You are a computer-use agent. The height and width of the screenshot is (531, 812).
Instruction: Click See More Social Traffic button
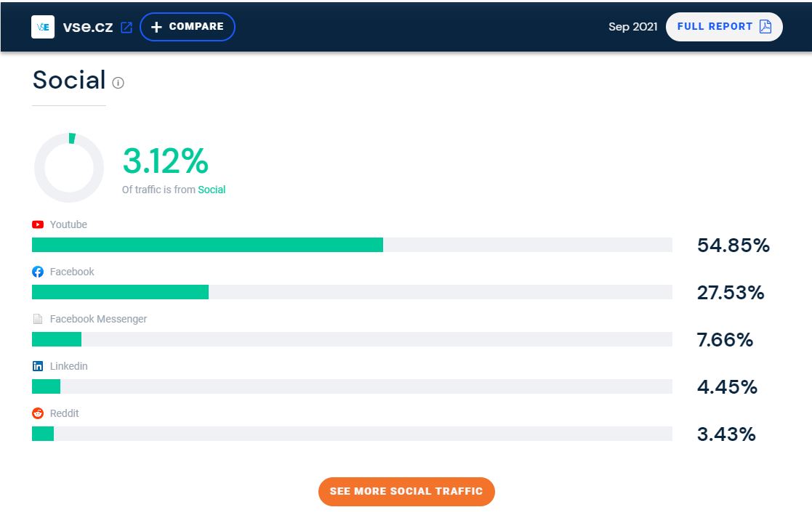(406, 492)
